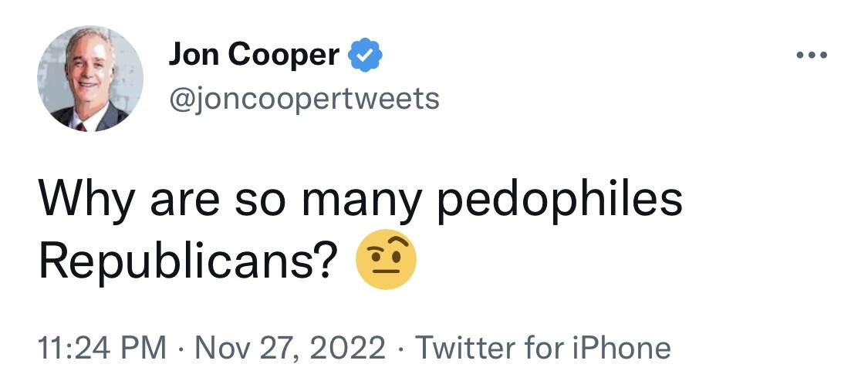Click the red tie in the avatar
This screenshot has width=868, height=374.
click(82, 126)
